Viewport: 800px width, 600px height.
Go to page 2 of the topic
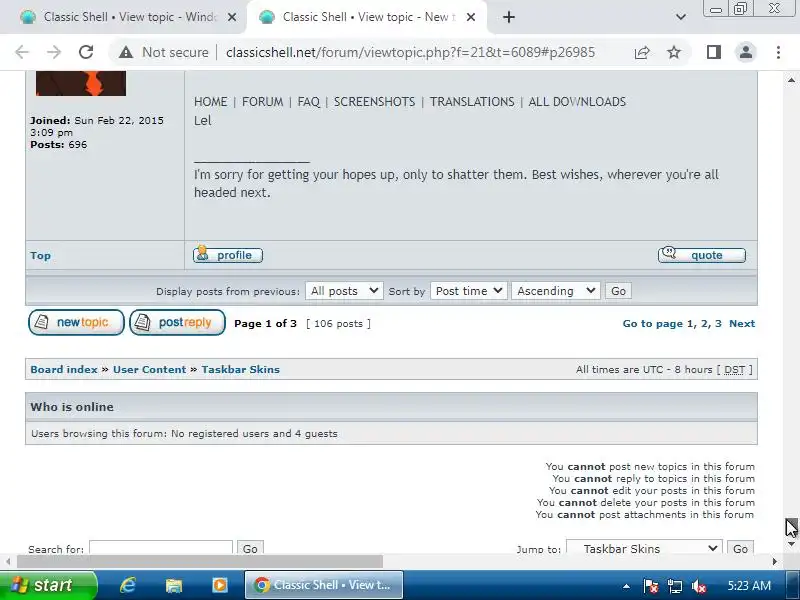click(704, 323)
